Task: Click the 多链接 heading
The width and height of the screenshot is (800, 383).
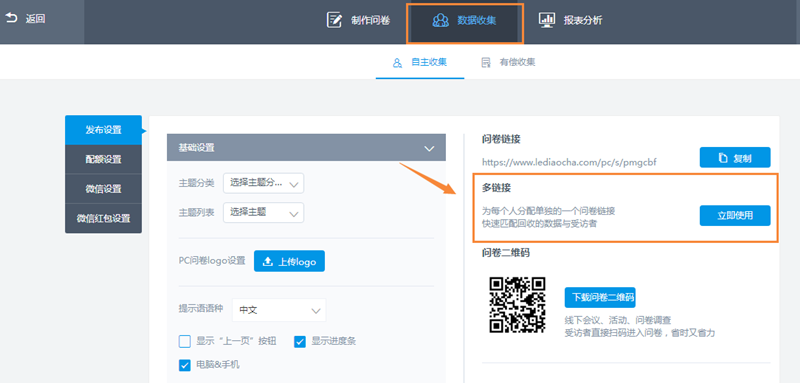Action: pyautogui.click(x=496, y=188)
